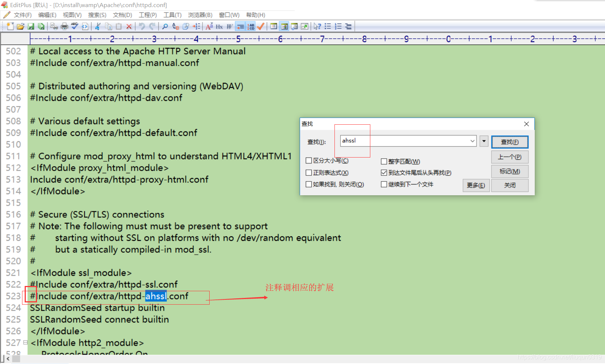Click the horizontal scrollbar left arrow
605x364 pixels.
pos(8,358)
